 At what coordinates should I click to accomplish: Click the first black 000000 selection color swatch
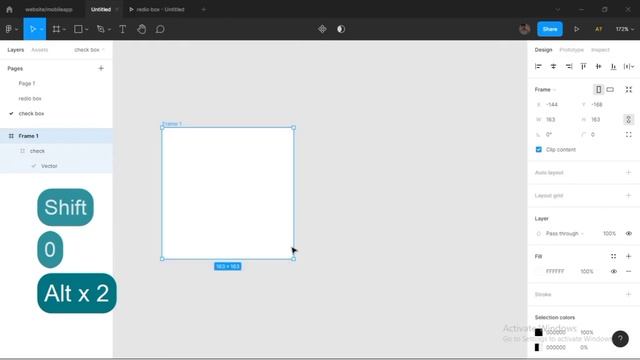(538, 332)
